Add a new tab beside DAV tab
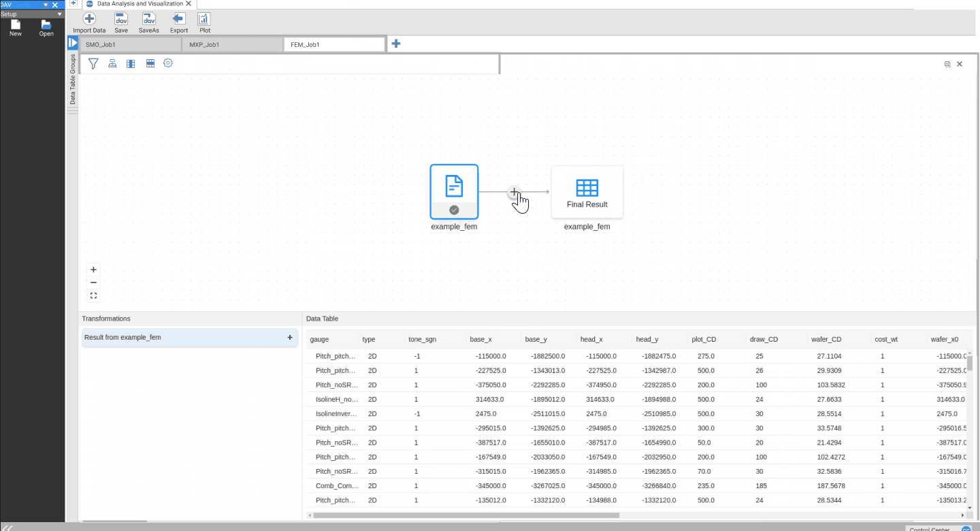This screenshot has width=980, height=531. tap(73, 3)
